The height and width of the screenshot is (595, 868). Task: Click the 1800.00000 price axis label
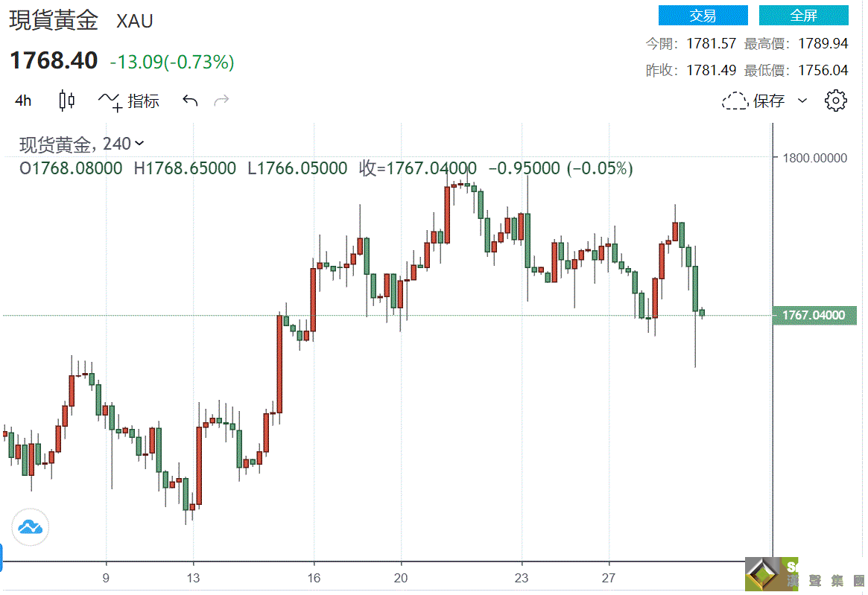(814, 158)
